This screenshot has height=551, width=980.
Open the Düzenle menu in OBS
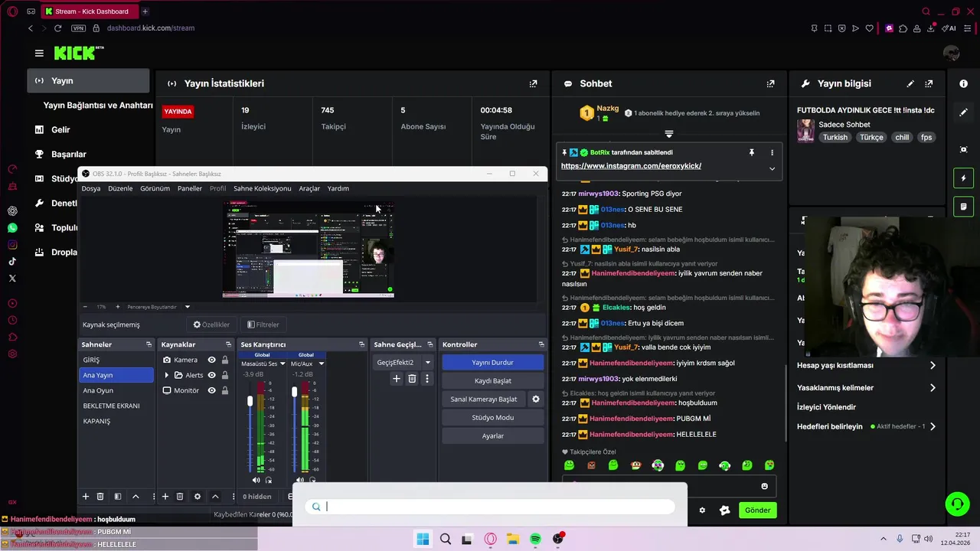(x=120, y=188)
